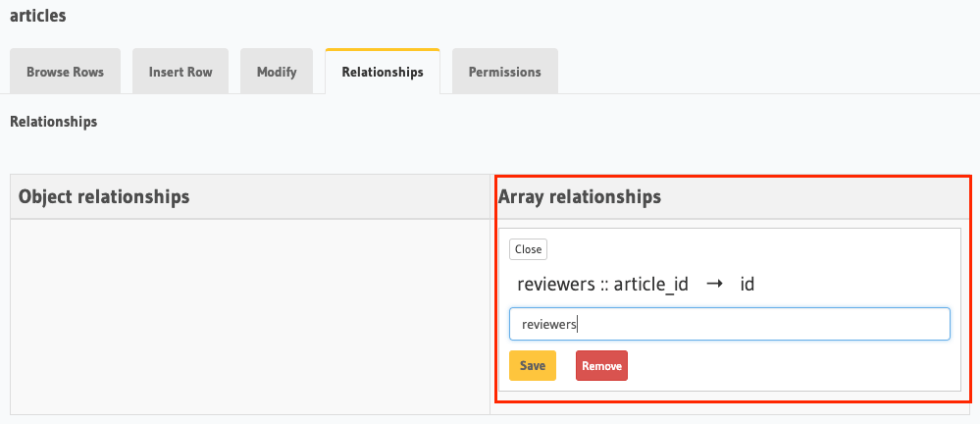
Task: Click the 'reviewers :: article_id' mapping text
Action: (x=602, y=285)
